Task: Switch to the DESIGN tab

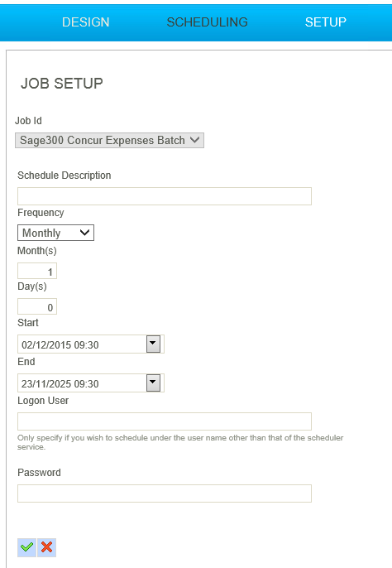Action: 85,22
